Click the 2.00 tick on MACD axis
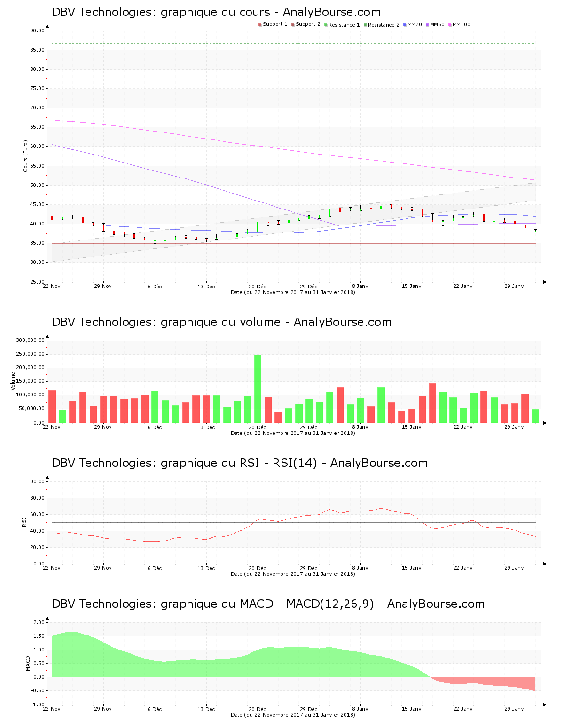 click(39, 623)
